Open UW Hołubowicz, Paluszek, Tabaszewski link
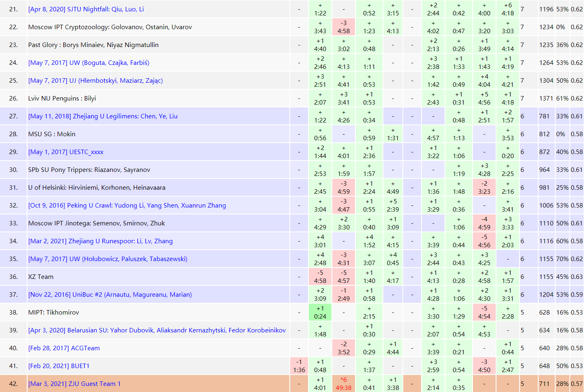The image size is (584, 392). [108, 259]
